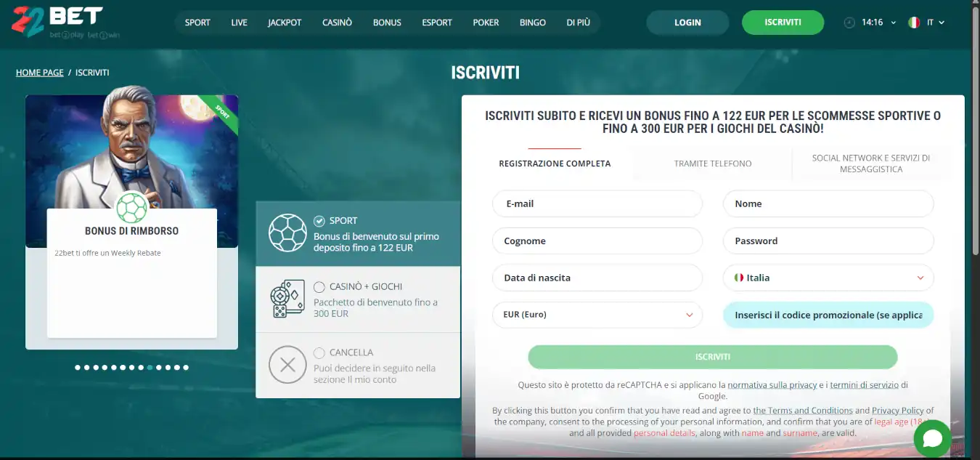The height and width of the screenshot is (460, 980).
Task: Click the LOGIN button
Action: coord(687,23)
